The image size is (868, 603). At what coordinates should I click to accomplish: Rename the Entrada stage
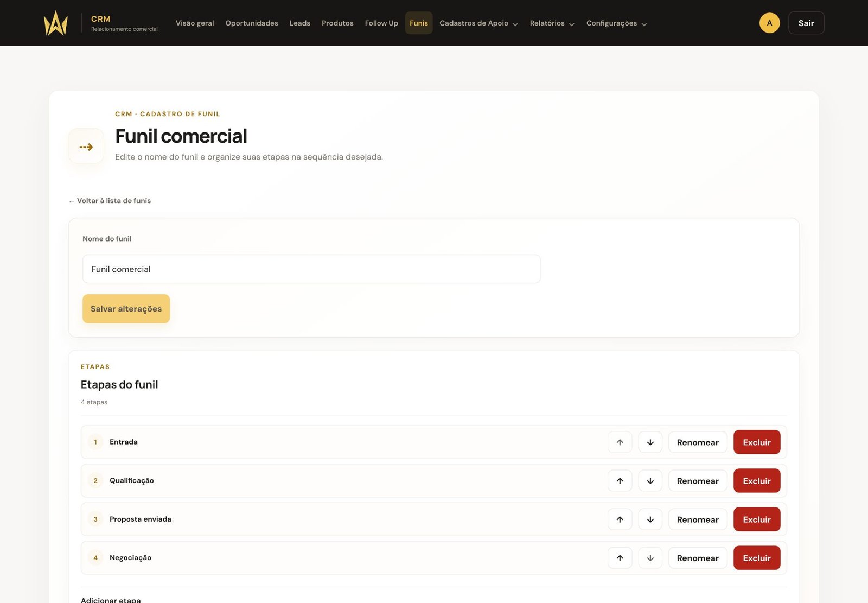tap(698, 442)
